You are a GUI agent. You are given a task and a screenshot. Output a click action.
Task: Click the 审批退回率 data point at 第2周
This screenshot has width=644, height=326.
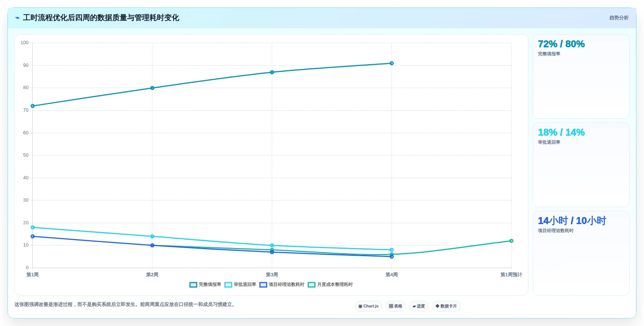(152, 237)
